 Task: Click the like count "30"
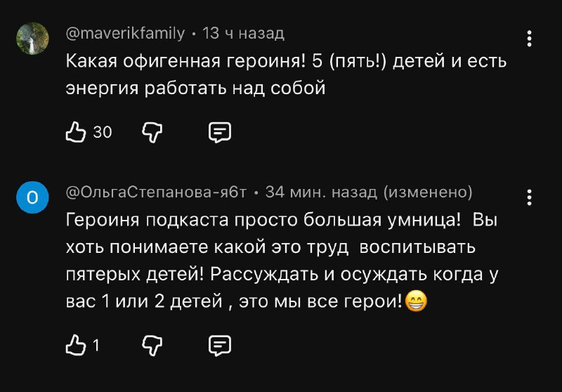coord(103,132)
